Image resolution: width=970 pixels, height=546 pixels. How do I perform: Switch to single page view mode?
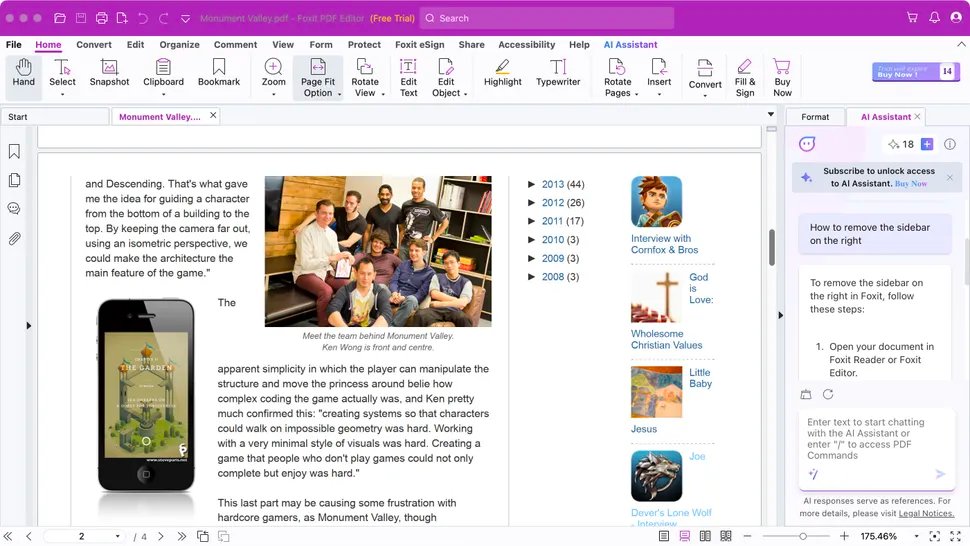[664, 537]
